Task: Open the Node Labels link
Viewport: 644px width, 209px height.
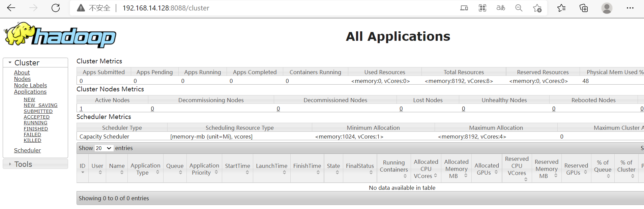Action: coord(30,85)
